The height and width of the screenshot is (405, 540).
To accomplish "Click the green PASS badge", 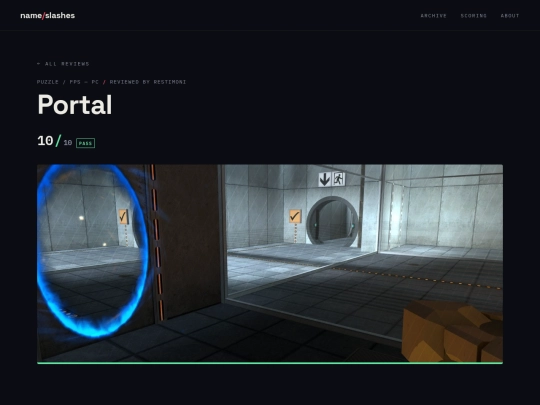I will coord(85,143).
